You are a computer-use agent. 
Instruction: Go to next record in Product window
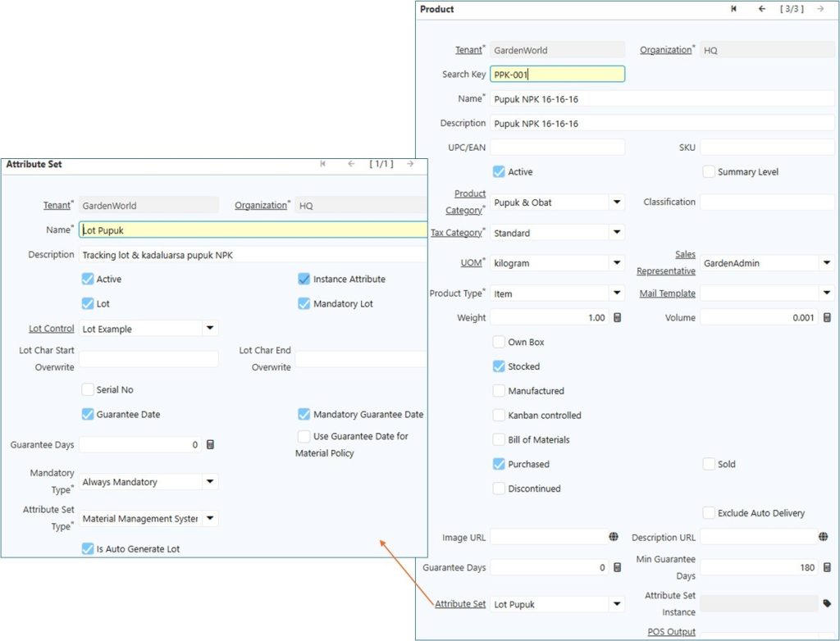coord(820,9)
